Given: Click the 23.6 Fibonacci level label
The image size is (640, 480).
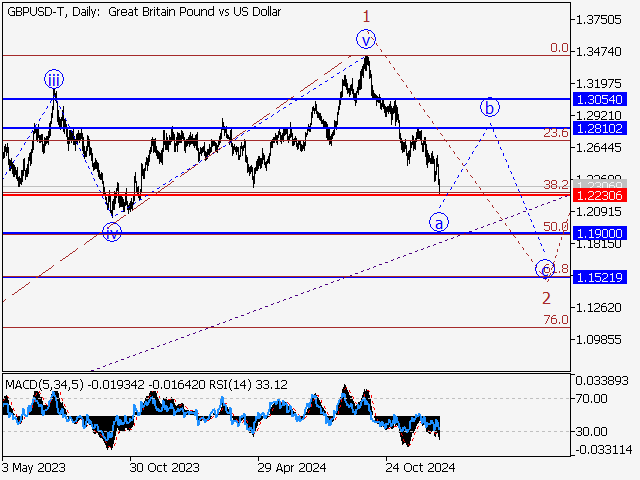Looking at the screenshot, I should (556, 133).
